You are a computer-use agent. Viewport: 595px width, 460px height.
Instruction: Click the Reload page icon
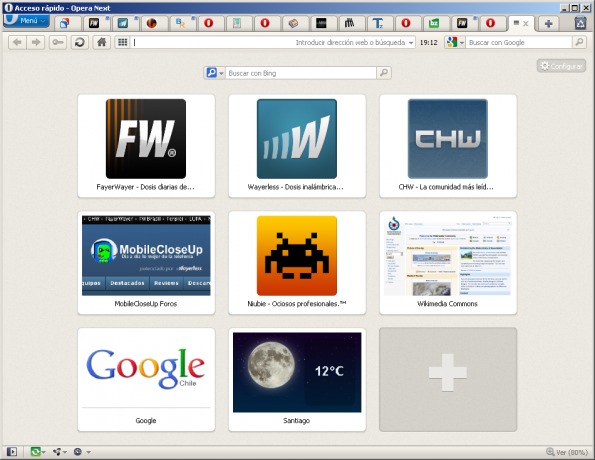(79, 43)
